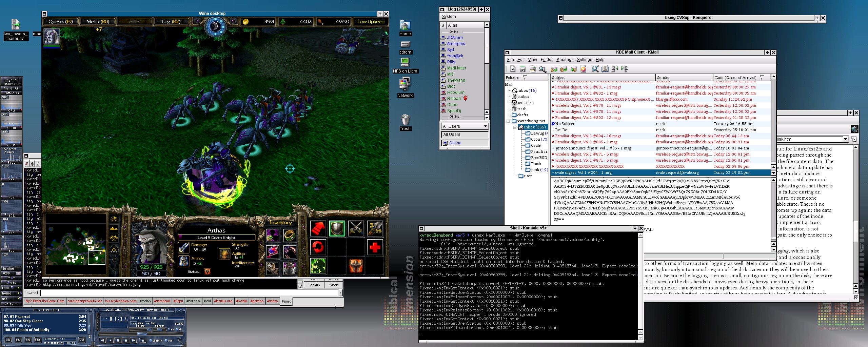
Task: Select 02 One Step Closer playlist entry
Action: [45, 321]
